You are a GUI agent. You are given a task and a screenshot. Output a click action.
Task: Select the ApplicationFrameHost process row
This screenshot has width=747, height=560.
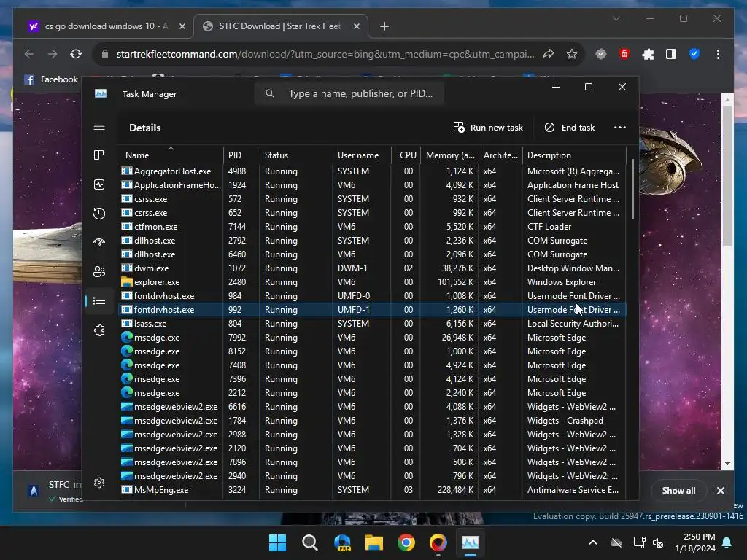[x=372, y=184]
